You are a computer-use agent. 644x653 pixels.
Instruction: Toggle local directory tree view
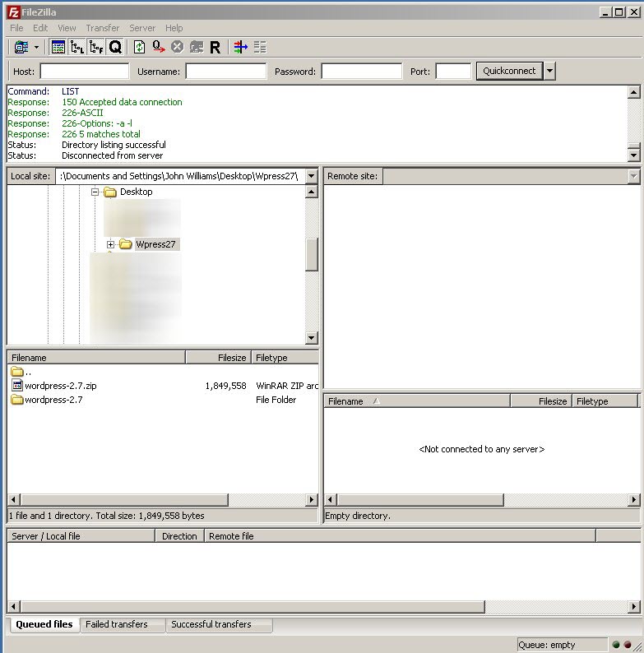click(x=77, y=48)
